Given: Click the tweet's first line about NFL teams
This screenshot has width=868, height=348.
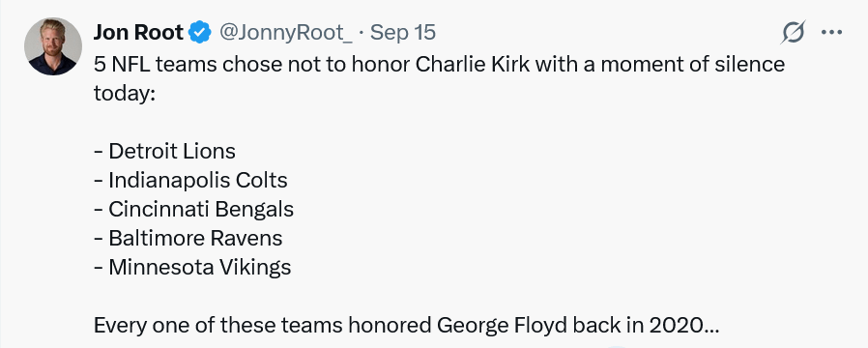Looking at the screenshot, I should 439,64.
